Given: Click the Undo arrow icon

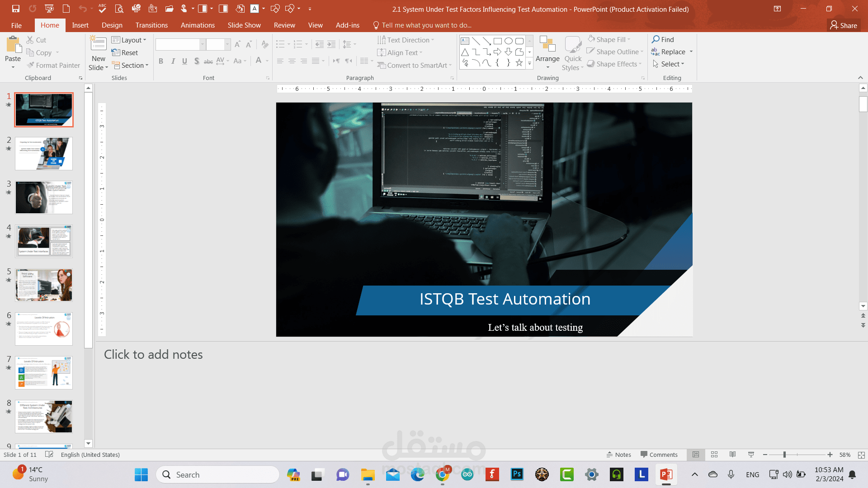Looking at the screenshot, I should click(82, 9).
